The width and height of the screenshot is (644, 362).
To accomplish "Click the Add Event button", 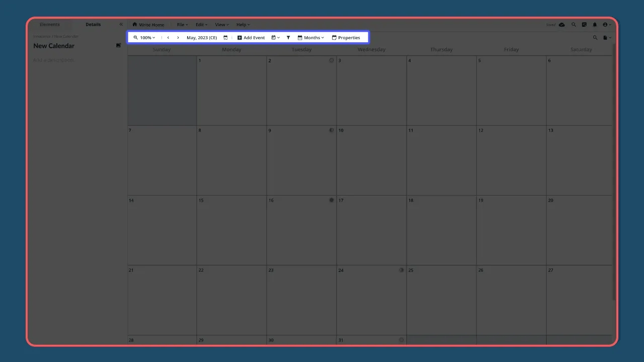I will click(x=251, y=37).
